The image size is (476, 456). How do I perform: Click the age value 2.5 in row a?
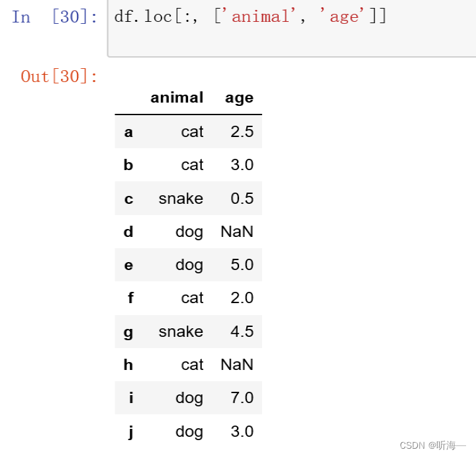coord(242,132)
